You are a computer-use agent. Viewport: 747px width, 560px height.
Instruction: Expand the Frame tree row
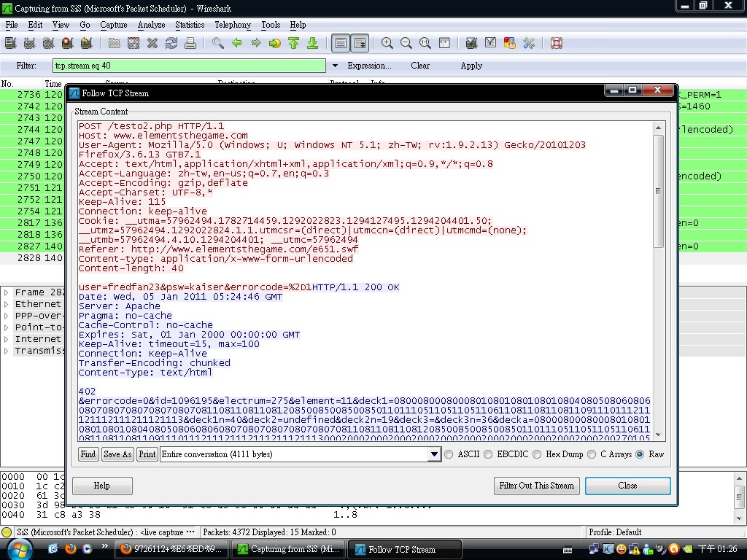tap(6, 292)
